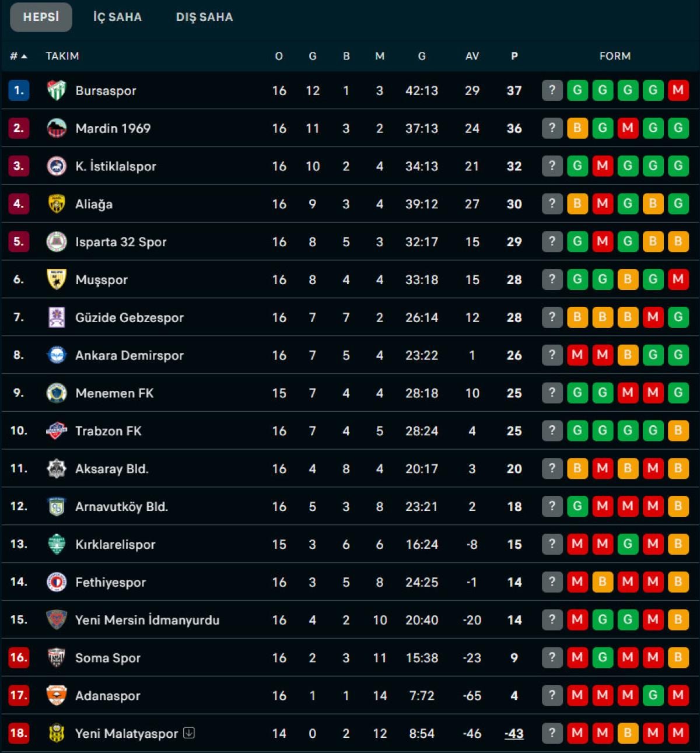The width and height of the screenshot is (700, 753).
Task: Click Yeni Malatyaspor's underlined -43 points value
Action: [x=514, y=734]
